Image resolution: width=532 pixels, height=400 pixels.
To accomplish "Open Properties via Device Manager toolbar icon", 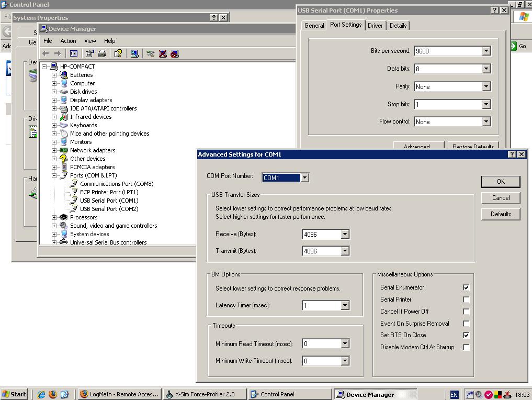I will click(x=89, y=53).
